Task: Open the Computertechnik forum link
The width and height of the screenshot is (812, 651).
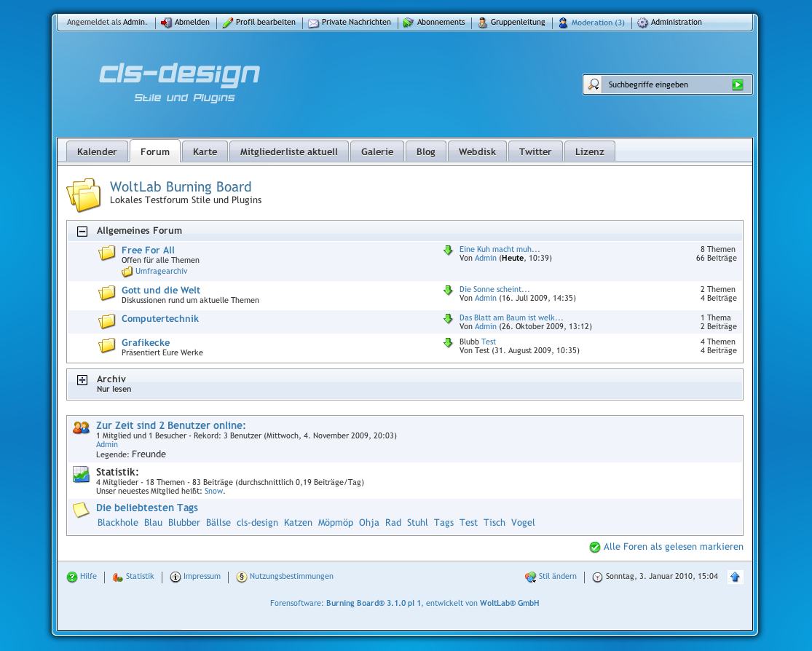Action: click(159, 319)
